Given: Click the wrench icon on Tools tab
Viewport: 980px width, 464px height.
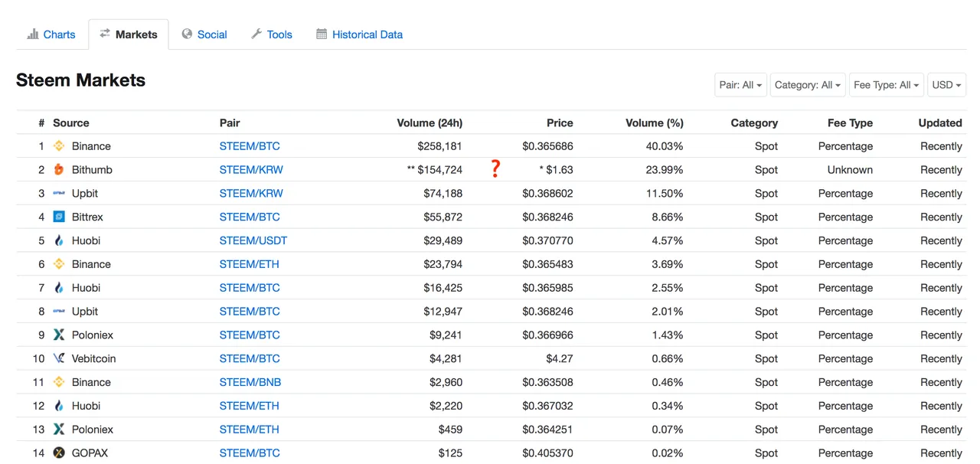Looking at the screenshot, I should (x=256, y=34).
